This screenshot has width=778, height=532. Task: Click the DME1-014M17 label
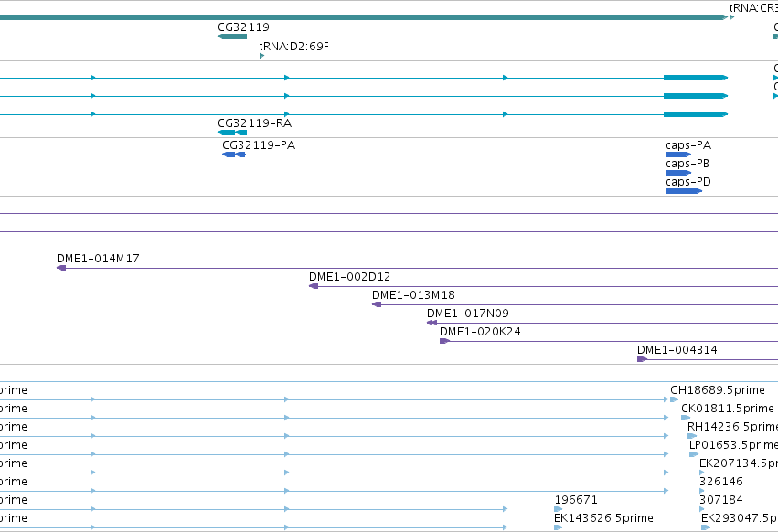click(x=98, y=258)
